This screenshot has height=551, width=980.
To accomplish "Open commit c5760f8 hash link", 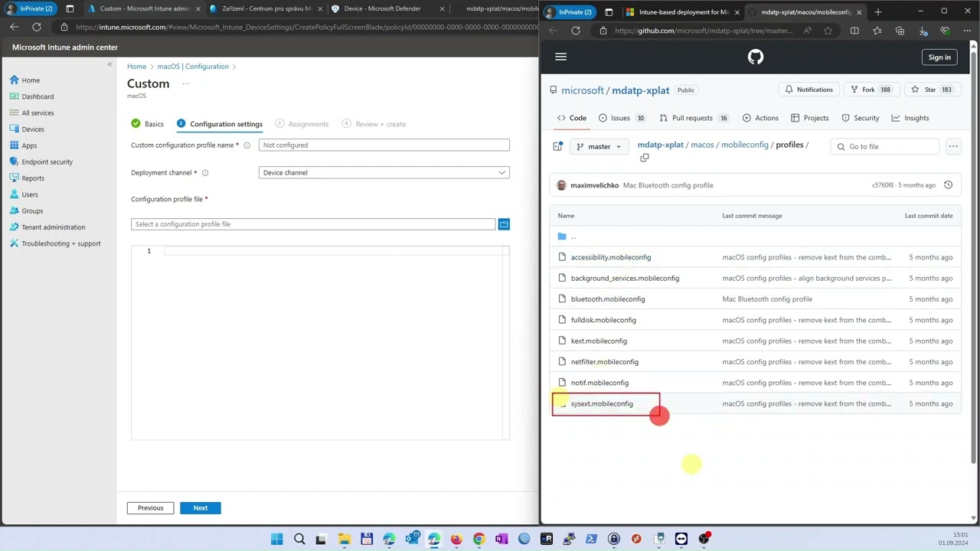I will tap(883, 185).
